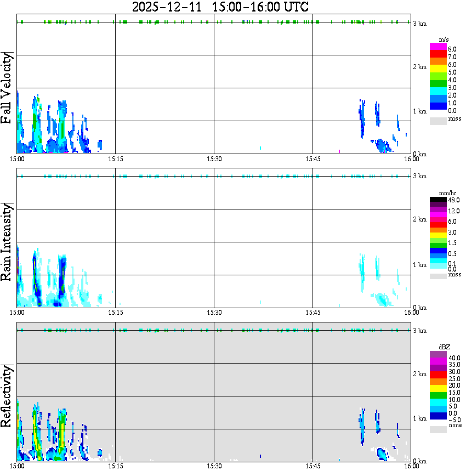Click the 3 km label beside Fall Velocity plot
The height and width of the screenshot is (476, 466).
pos(419,24)
